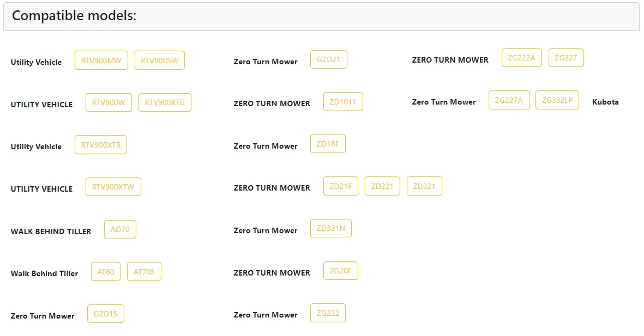
Task: Click the ZG20F mower tag
Action: tap(341, 271)
